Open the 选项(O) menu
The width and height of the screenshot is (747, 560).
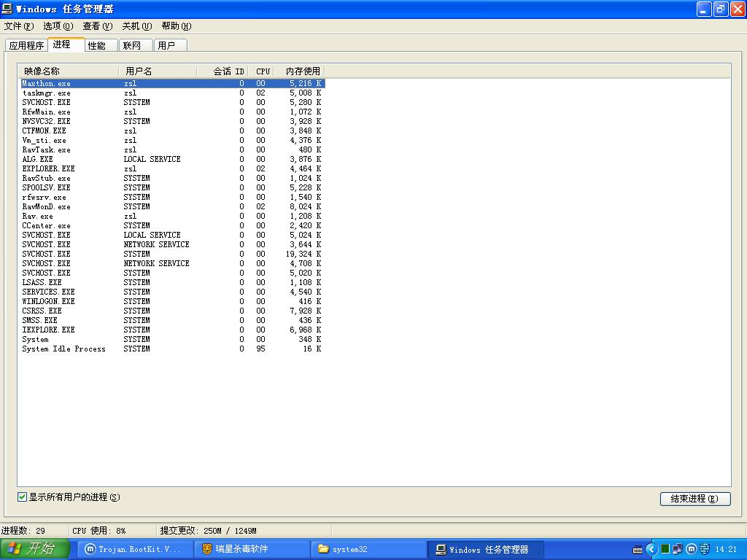58,26
